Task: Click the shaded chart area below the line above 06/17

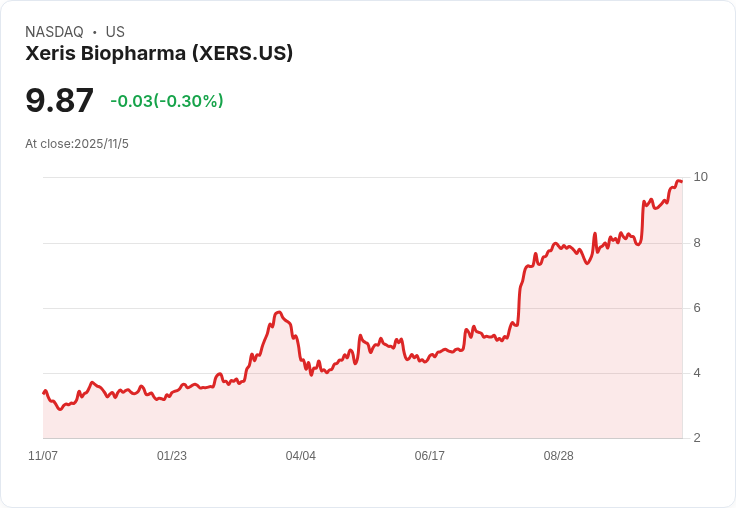Action: [x=429, y=400]
